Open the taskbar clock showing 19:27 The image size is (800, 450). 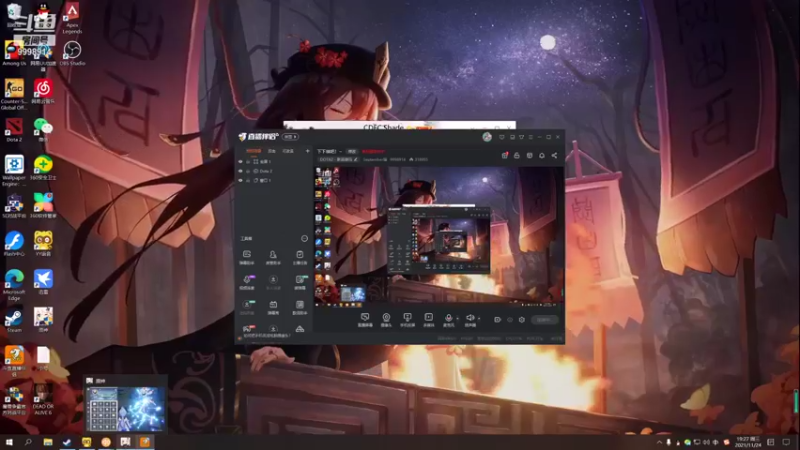(x=748, y=442)
